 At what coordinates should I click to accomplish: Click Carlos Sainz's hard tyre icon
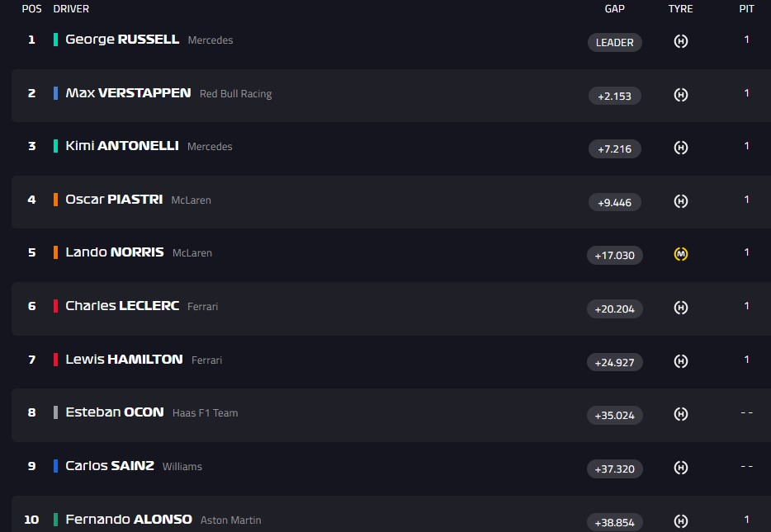tap(681, 468)
